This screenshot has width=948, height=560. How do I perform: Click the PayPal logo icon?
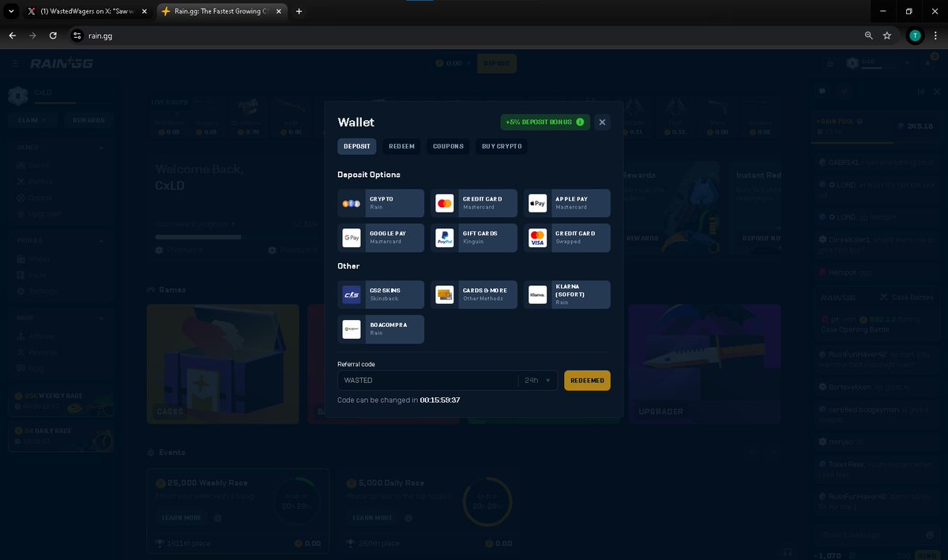click(x=445, y=238)
